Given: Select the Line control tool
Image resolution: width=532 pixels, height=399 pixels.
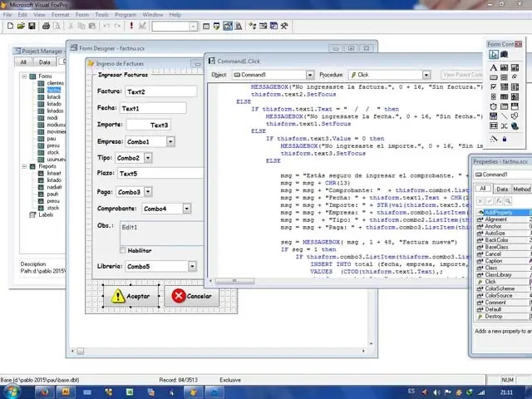Looking at the screenshot, I should (505, 116).
